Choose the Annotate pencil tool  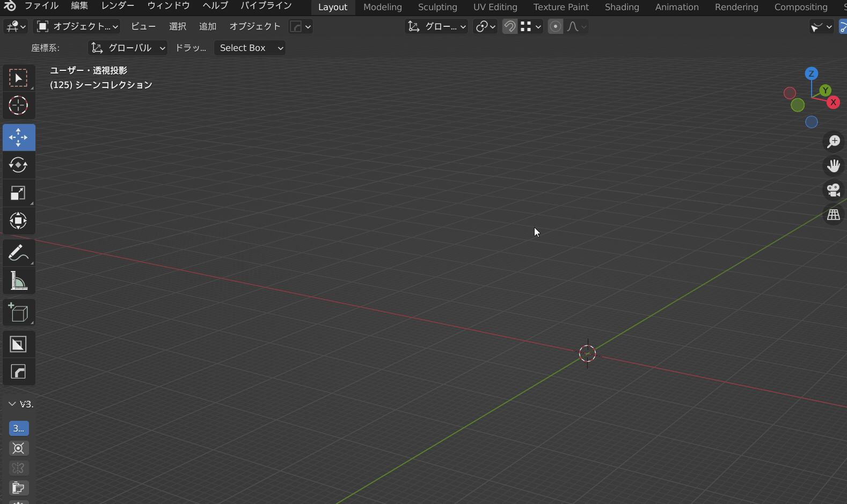coord(19,253)
